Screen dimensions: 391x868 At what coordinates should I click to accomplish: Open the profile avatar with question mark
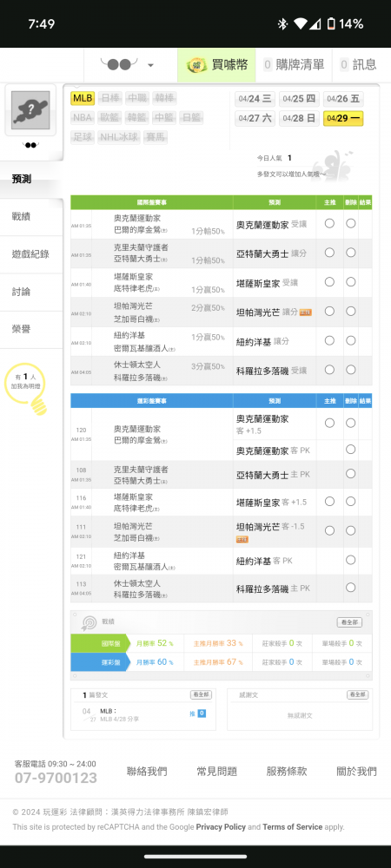(30, 110)
